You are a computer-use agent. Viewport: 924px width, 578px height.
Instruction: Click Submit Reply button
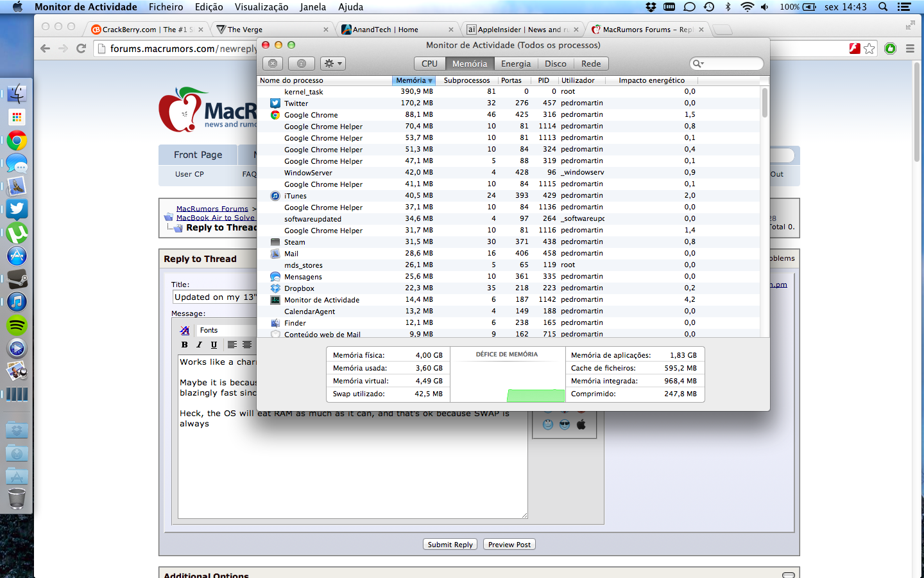450,545
